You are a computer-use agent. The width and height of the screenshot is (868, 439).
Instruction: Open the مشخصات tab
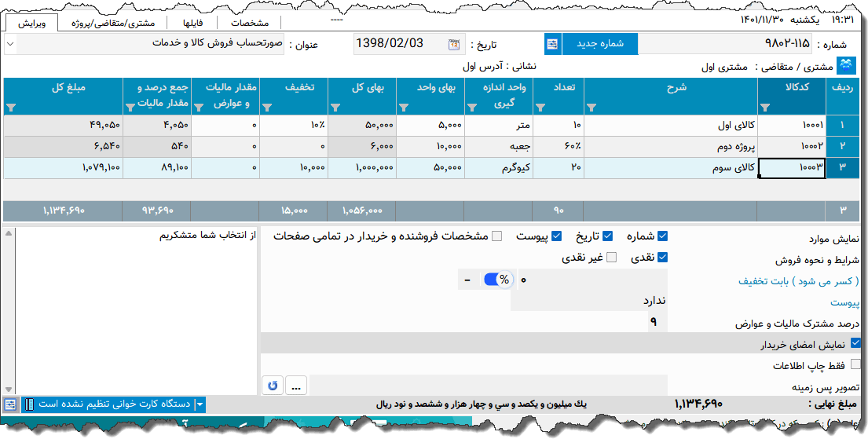tap(250, 24)
